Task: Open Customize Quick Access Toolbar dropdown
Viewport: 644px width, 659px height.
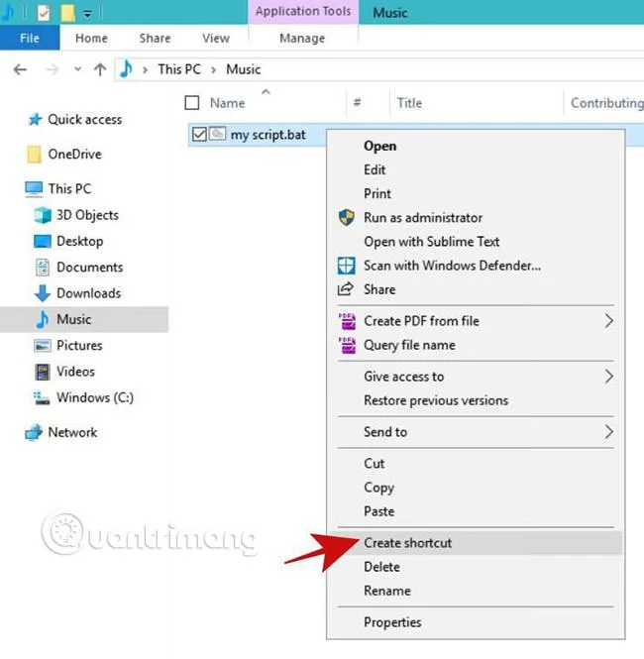Action: [x=87, y=14]
